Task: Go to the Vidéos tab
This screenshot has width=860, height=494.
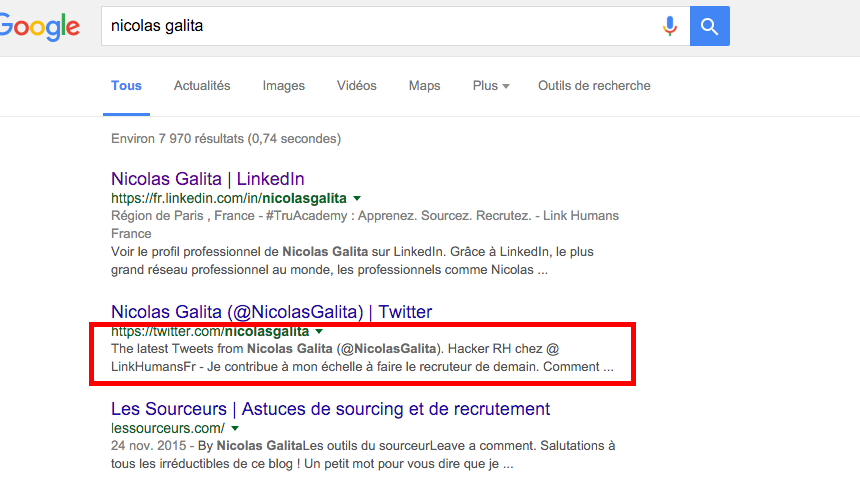Action: tap(357, 86)
